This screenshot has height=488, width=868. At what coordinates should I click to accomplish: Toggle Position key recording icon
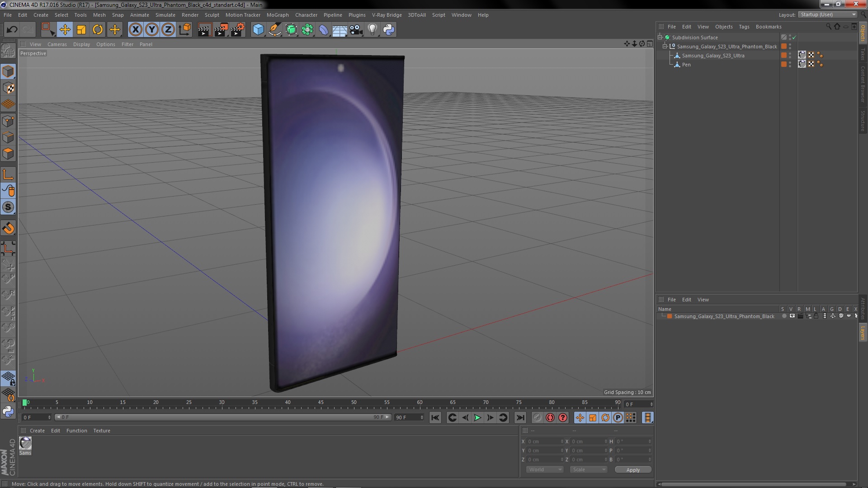[x=580, y=418]
